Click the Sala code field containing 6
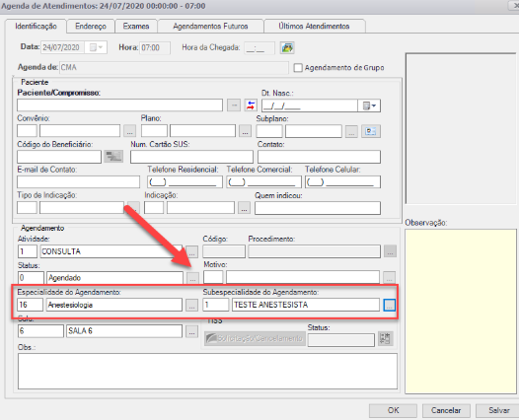Viewport: 519px width, 420px height. click(40, 331)
